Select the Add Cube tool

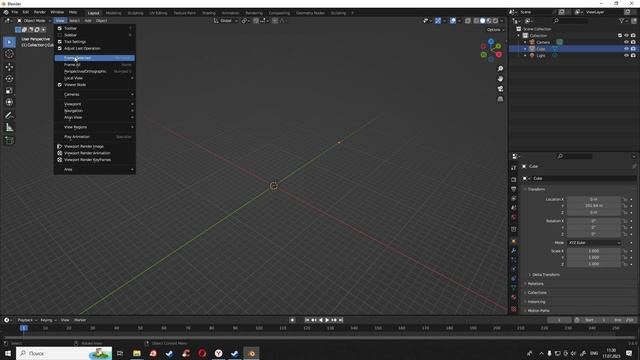(x=9, y=140)
